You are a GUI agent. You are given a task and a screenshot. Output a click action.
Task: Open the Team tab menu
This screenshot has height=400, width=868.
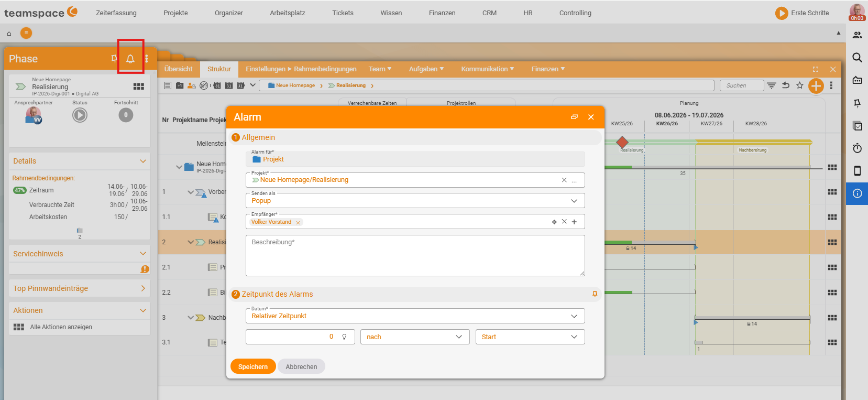[380, 69]
